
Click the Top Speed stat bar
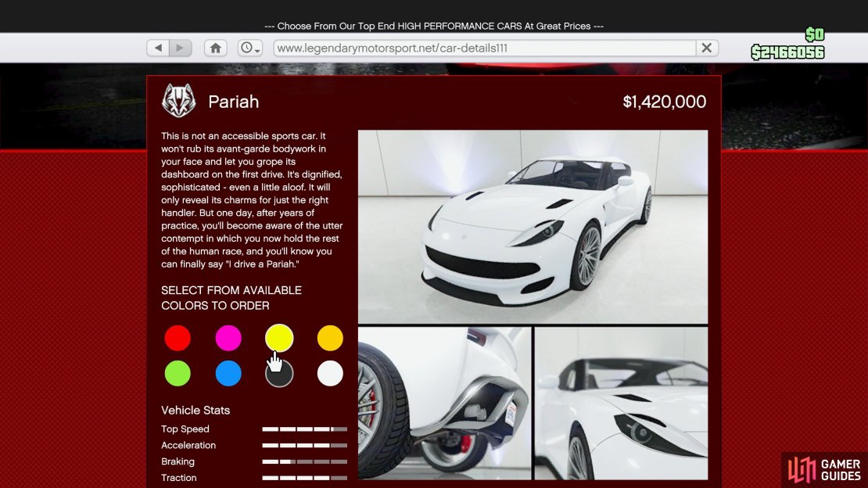click(304, 429)
